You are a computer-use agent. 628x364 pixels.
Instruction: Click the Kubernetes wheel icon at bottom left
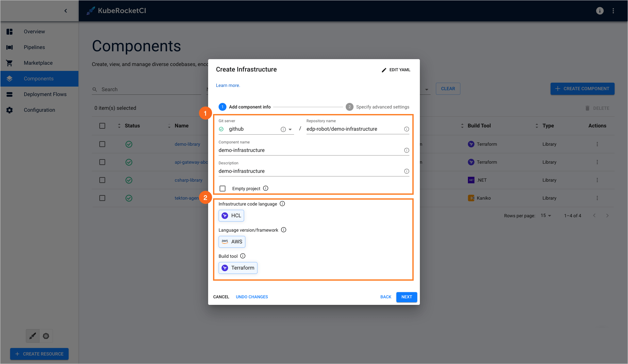click(x=46, y=336)
